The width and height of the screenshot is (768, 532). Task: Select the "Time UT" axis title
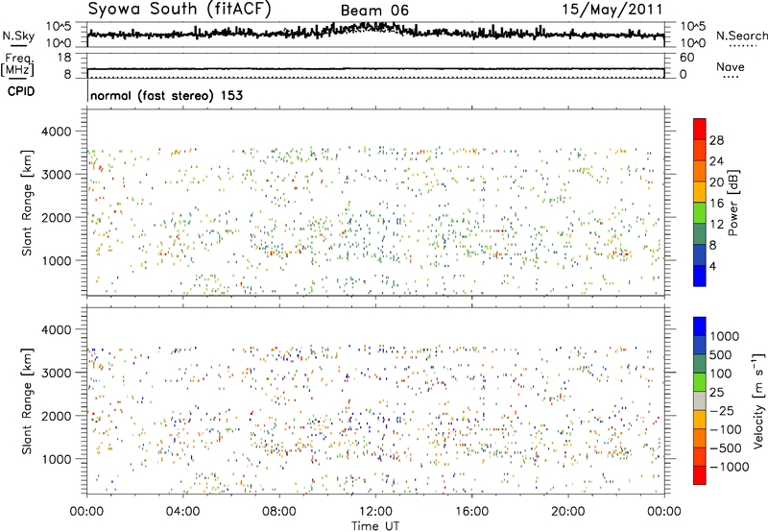[375, 526]
